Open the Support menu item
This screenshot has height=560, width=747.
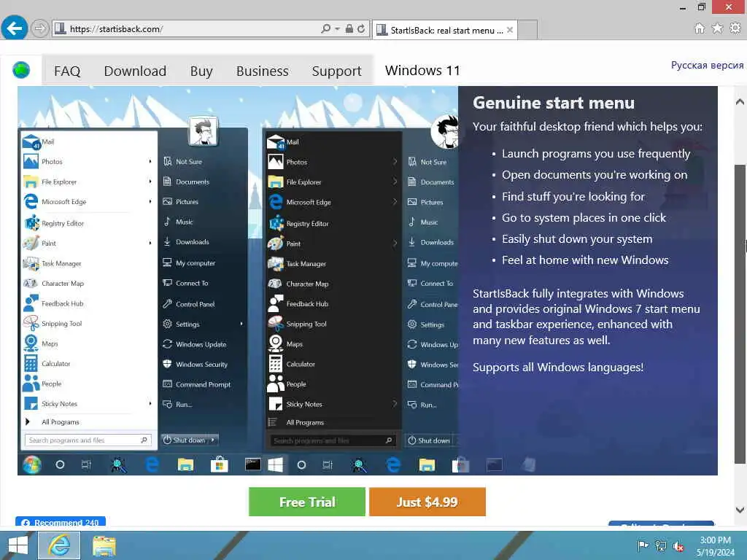tap(336, 71)
